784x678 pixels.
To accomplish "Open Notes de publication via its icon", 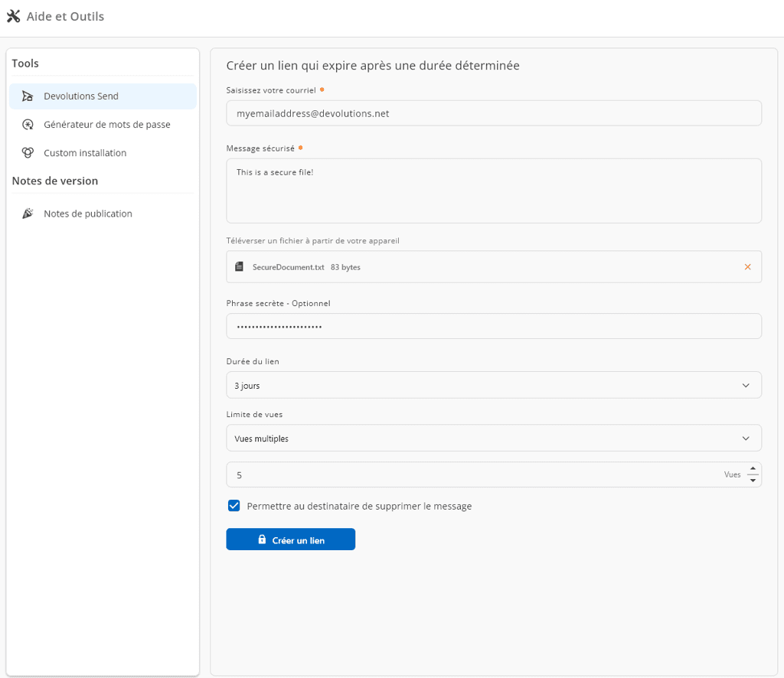I will (x=28, y=214).
